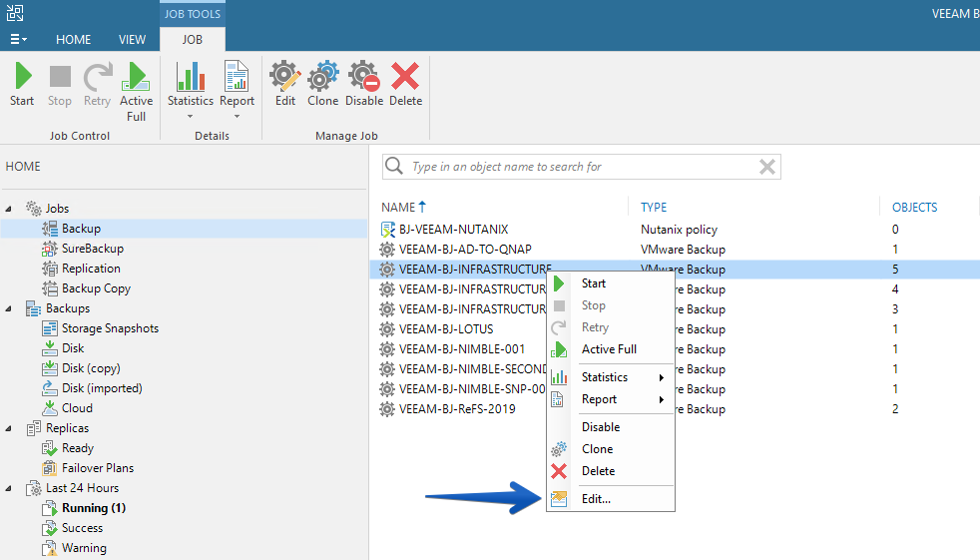Viewport: 980px width, 560px height.
Task: Clear the search box with X
Action: point(766,167)
